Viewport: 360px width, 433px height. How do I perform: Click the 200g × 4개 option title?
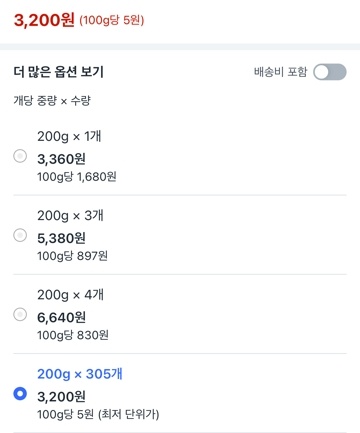(x=70, y=295)
